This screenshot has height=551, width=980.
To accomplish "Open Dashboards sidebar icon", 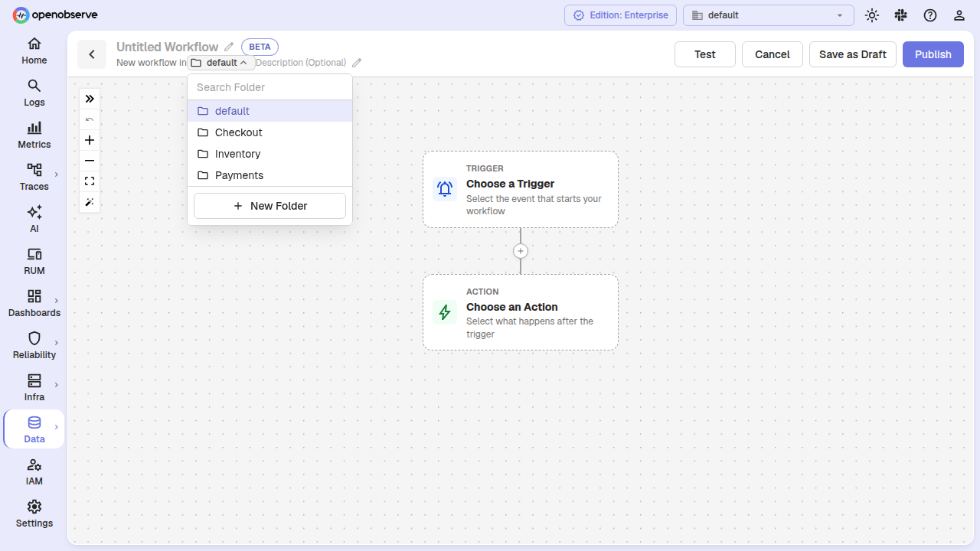I will coord(34,295).
